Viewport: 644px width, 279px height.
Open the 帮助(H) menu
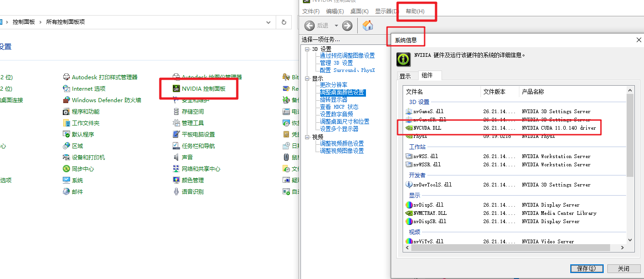(415, 11)
